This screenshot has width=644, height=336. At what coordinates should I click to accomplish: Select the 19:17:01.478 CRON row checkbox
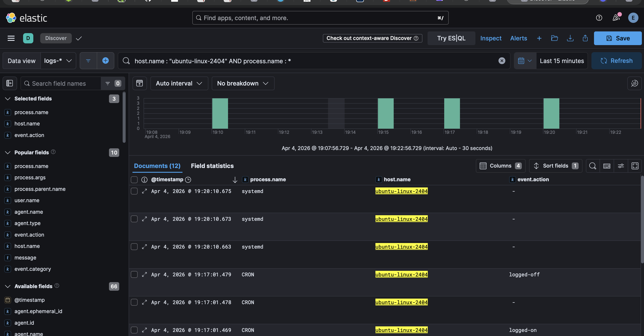tap(134, 302)
